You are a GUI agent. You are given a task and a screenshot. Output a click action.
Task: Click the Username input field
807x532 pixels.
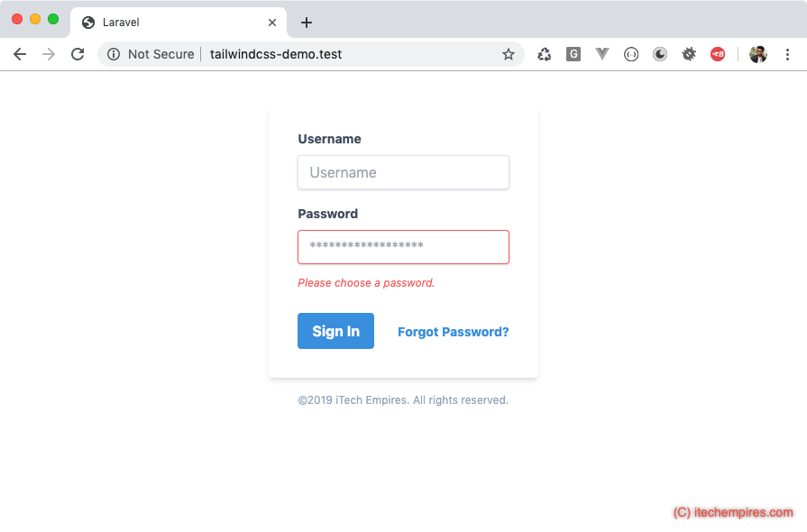click(x=403, y=172)
